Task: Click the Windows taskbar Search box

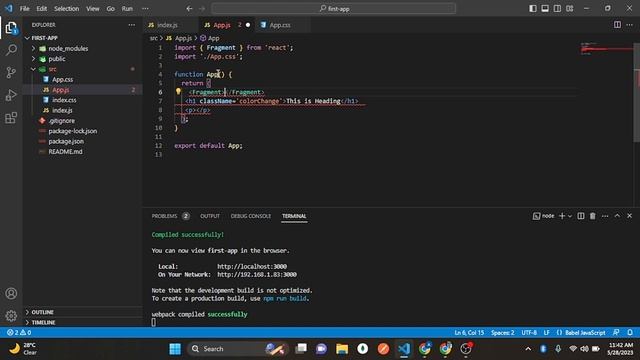Action: (x=237, y=349)
